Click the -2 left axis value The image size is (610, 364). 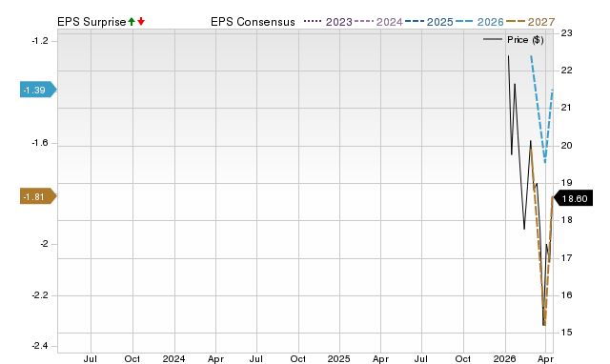pos(44,244)
